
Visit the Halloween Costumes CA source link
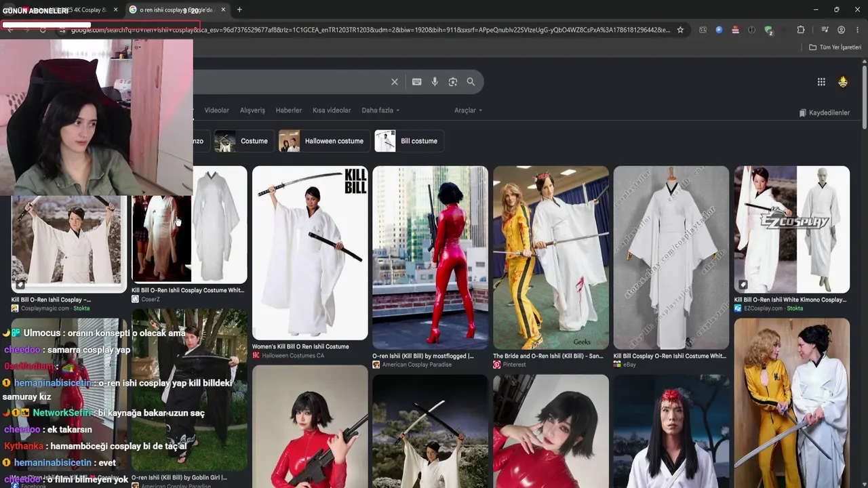pos(288,355)
